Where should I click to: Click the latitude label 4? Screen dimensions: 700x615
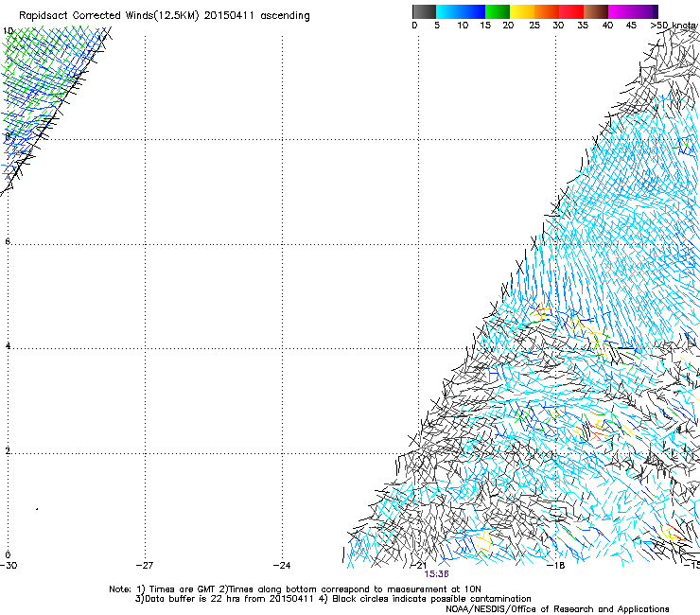tap(8, 346)
